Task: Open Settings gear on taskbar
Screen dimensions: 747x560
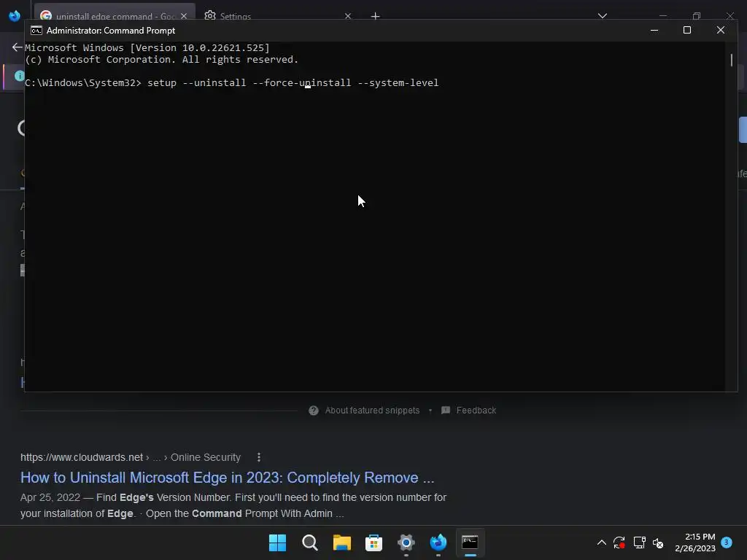Action: (406, 542)
